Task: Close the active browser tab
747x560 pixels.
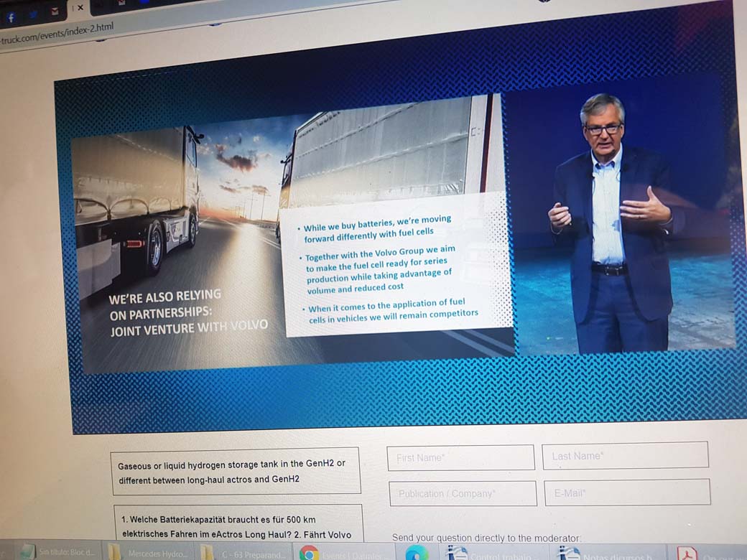Action: 80,8
